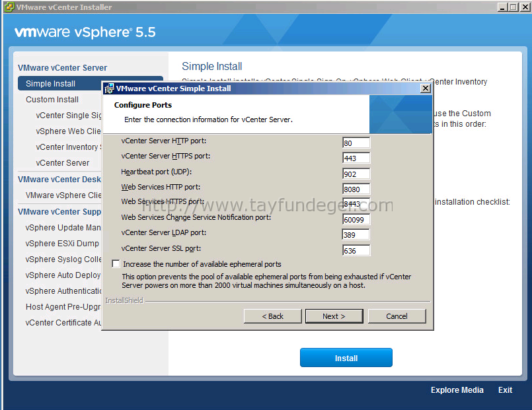Select vSphere Syslog Collector sidebar entry
The height and width of the screenshot is (410, 532).
pos(63,259)
